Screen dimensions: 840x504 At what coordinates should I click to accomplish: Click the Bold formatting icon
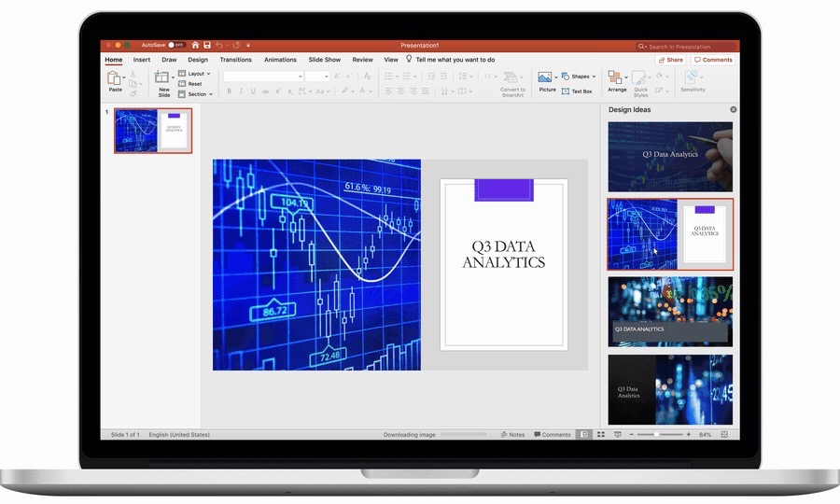tap(229, 91)
